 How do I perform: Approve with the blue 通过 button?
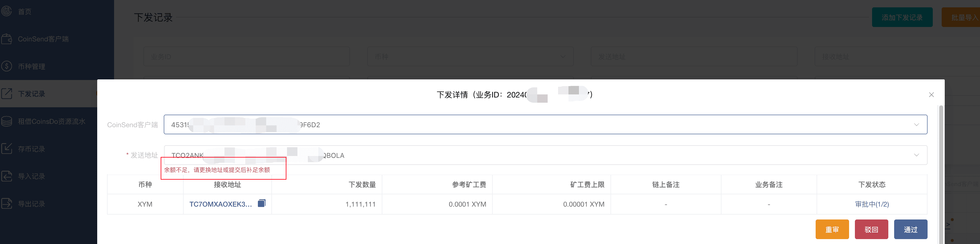910,230
